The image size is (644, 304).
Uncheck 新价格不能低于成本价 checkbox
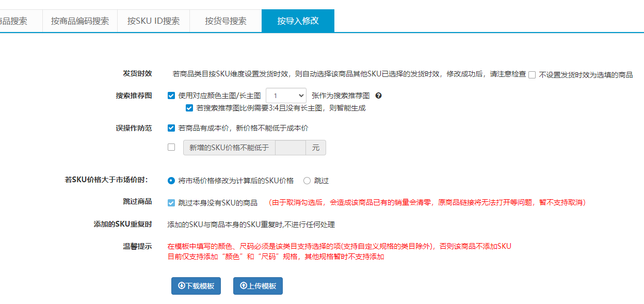click(x=171, y=128)
